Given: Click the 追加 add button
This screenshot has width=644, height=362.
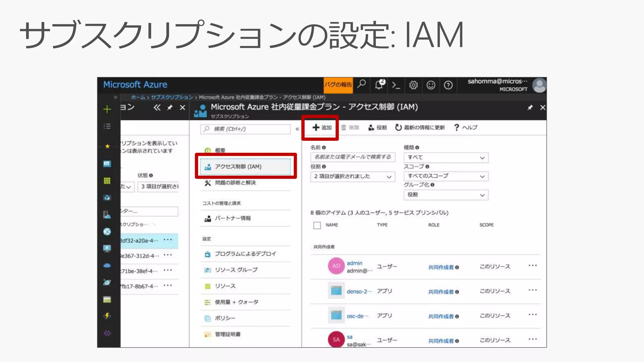Looking at the screenshot, I should [x=322, y=128].
